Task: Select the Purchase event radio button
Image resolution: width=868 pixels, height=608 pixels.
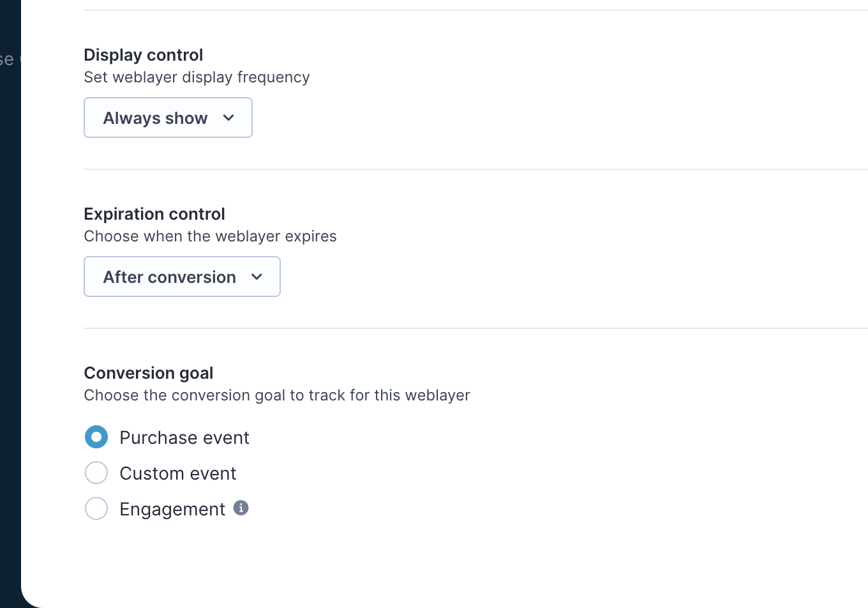Action: [x=96, y=437]
